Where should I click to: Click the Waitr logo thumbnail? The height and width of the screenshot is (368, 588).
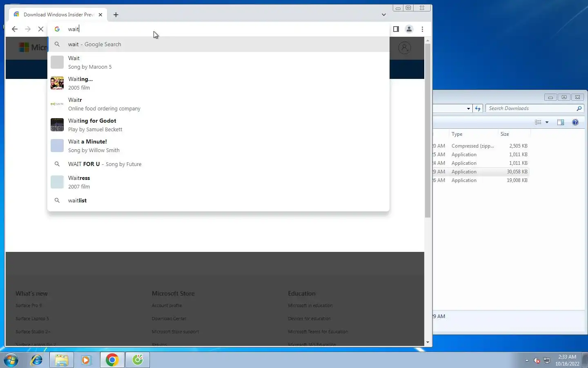point(57,104)
